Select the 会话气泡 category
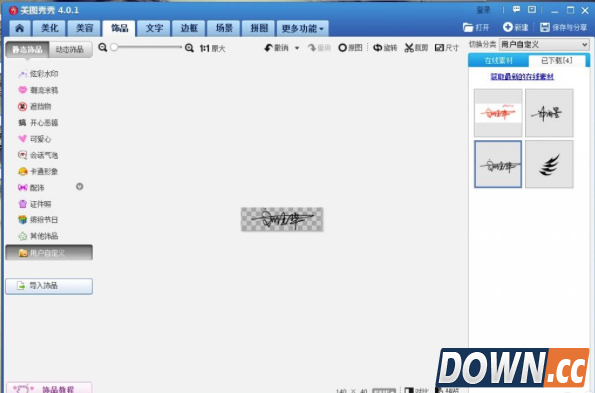595x393 pixels. point(38,156)
